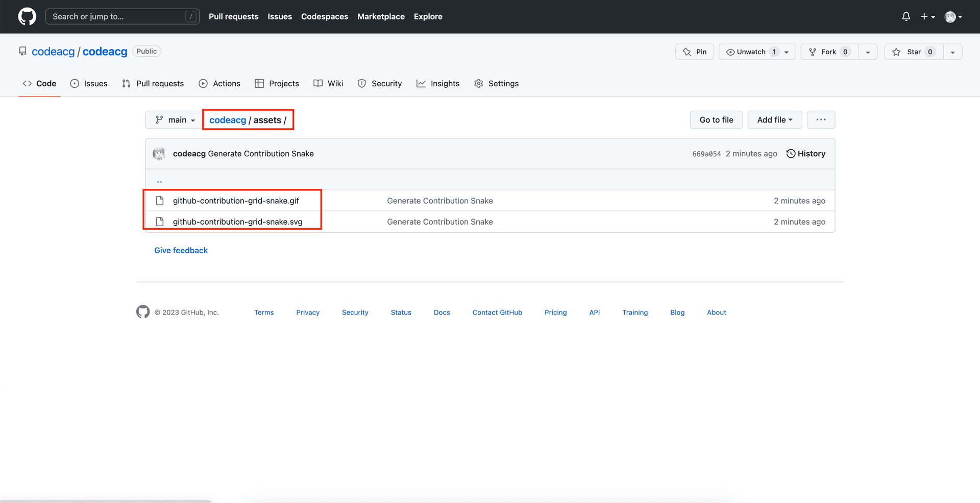Open Contact GitHub link
This screenshot has height=503, width=980.
pos(497,313)
